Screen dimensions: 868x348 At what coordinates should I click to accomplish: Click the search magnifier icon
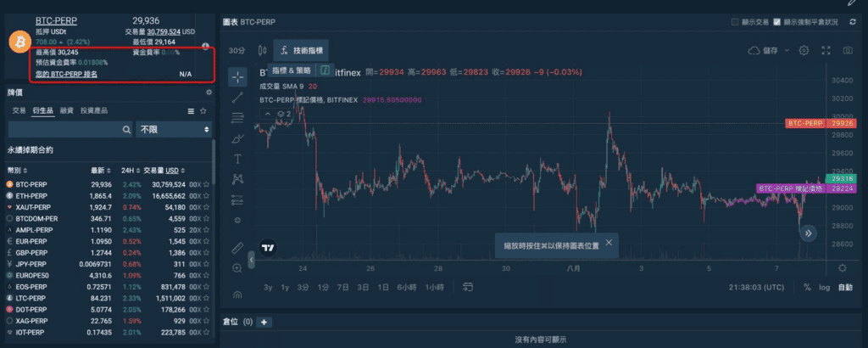[125, 130]
